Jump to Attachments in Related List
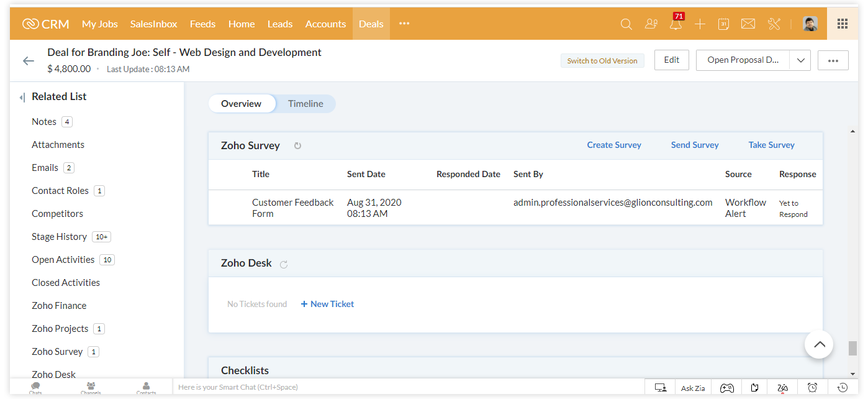 point(58,145)
